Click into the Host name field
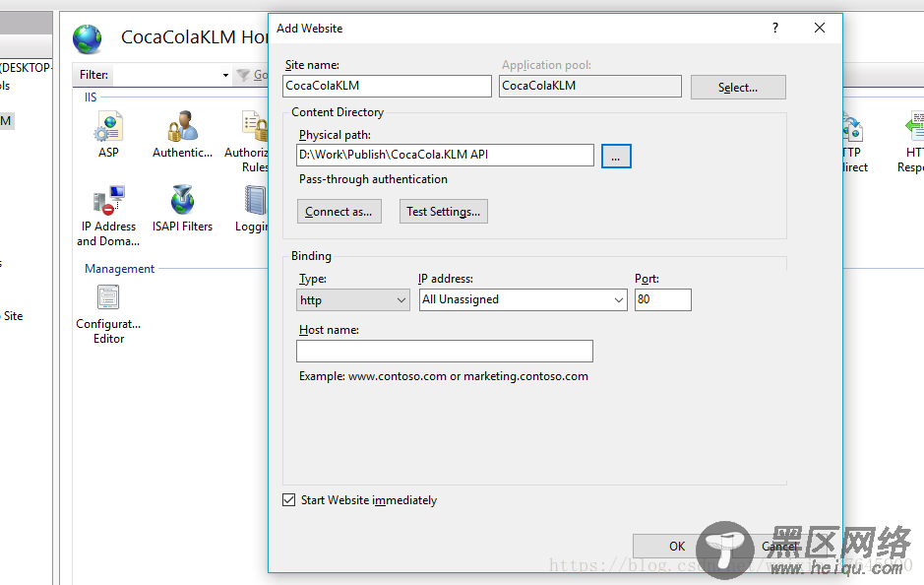 tap(445, 351)
